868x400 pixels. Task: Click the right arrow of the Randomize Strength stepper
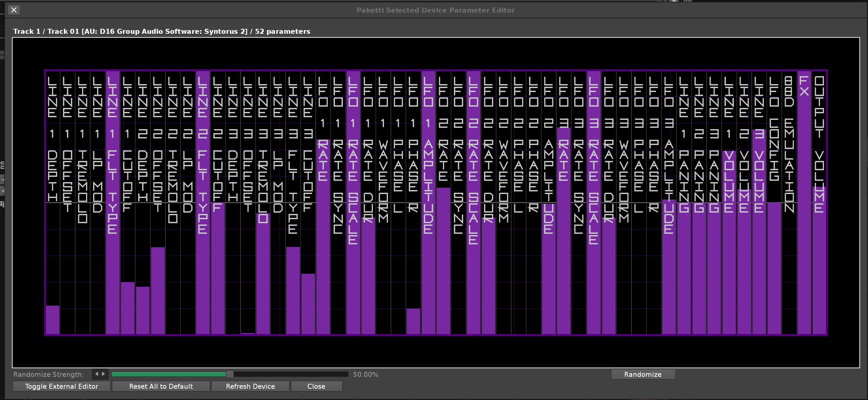pyautogui.click(x=103, y=374)
